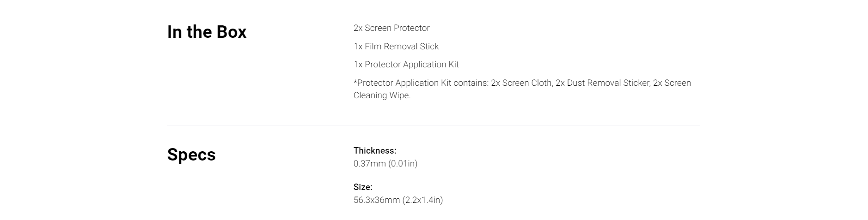This screenshot has width=868, height=220.
Task: Click "2x Screen" ending the note's first line
Action: pos(672,83)
